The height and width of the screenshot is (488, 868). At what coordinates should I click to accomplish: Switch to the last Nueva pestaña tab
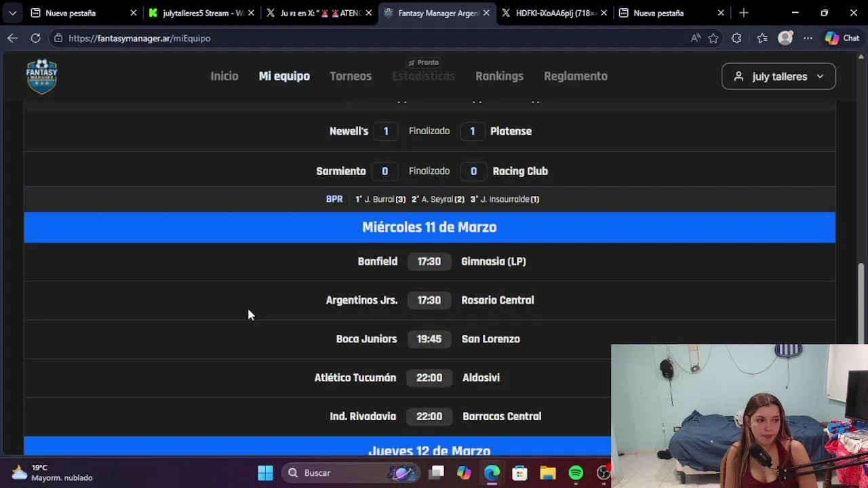pos(671,13)
